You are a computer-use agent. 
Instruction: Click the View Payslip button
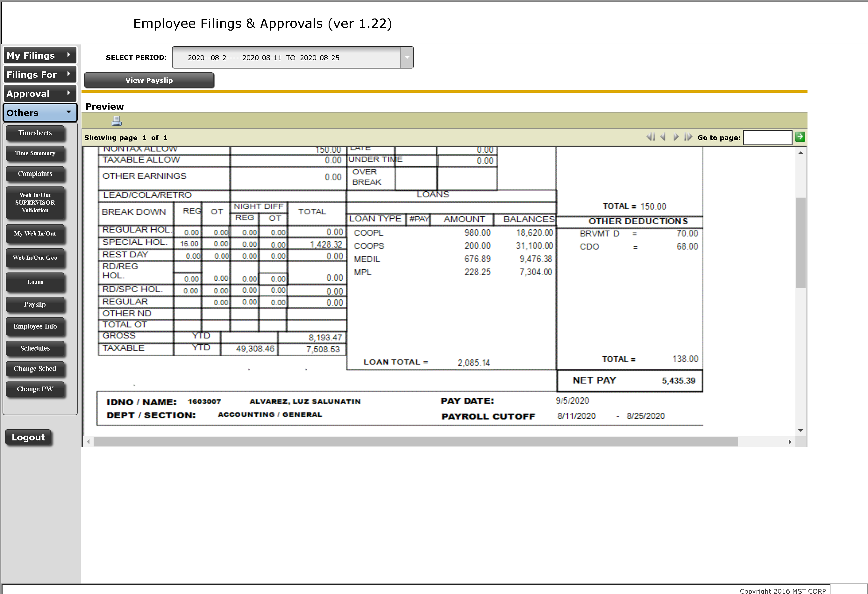click(x=149, y=80)
